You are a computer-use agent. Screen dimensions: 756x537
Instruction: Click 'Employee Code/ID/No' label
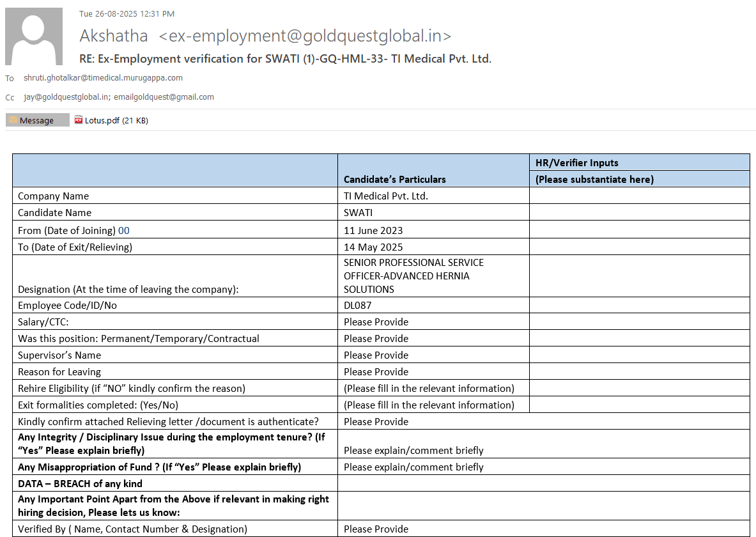pyautogui.click(x=67, y=306)
